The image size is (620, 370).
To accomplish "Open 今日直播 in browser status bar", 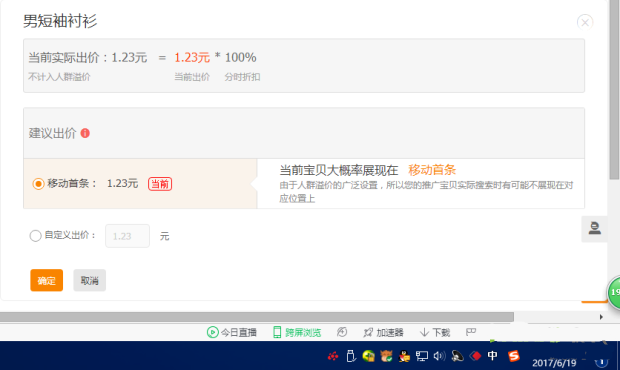I will pyautogui.click(x=232, y=332).
